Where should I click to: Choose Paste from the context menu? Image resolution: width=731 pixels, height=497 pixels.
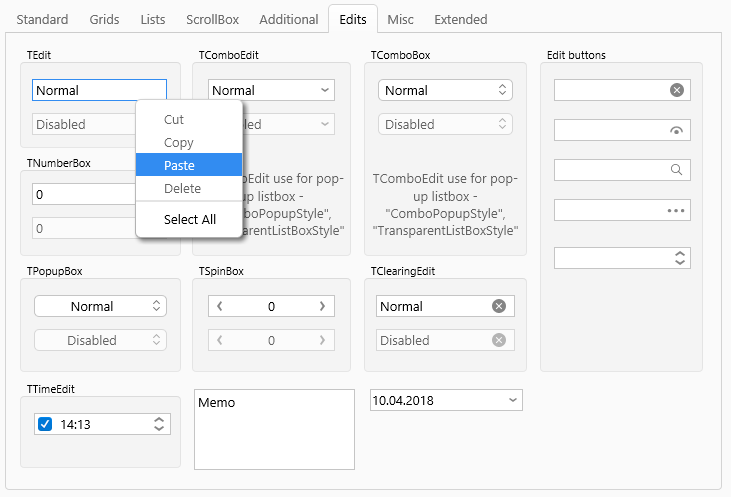click(189, 165)
